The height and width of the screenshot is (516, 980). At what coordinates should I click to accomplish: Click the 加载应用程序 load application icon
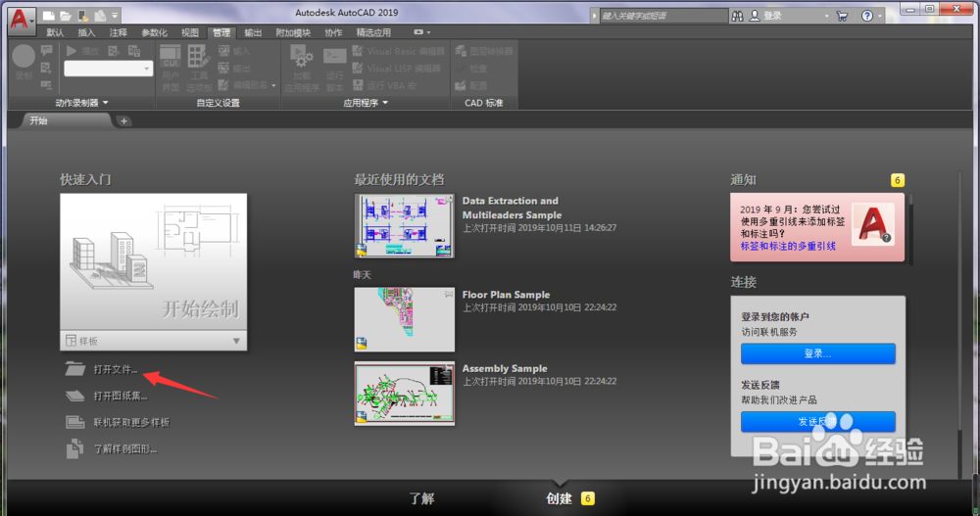(x=302, y=69)
